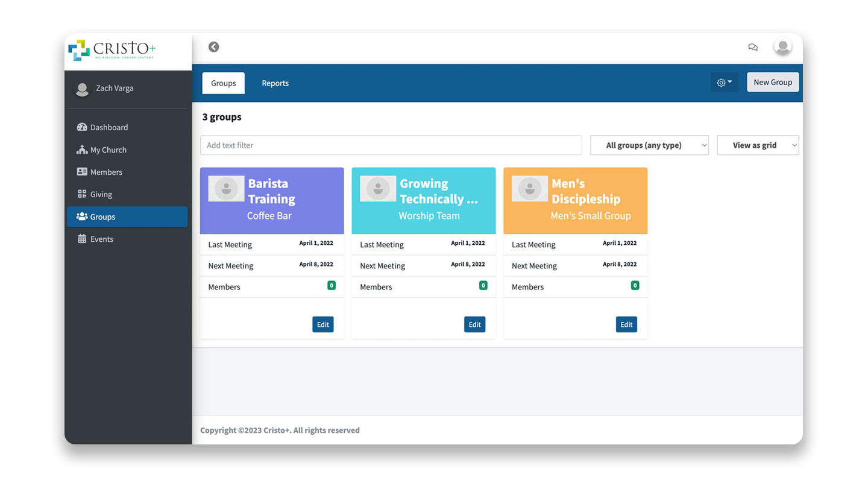
Task: Edit the Barista Training group
Action: click(x=323, y=324)
